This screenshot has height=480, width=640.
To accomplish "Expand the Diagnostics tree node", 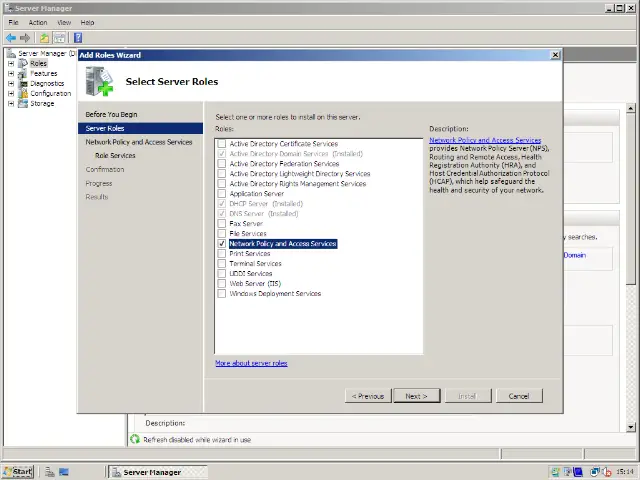I will [11, 83].
